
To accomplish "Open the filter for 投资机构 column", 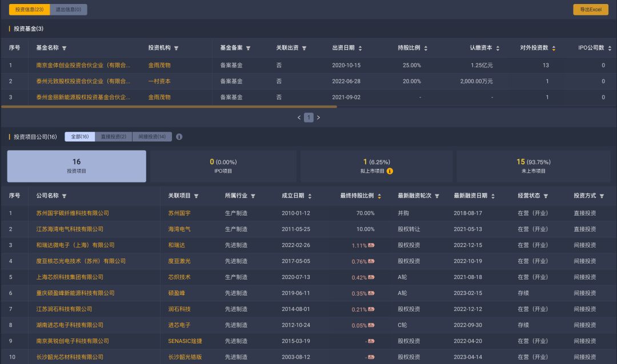I will (177, 48).
